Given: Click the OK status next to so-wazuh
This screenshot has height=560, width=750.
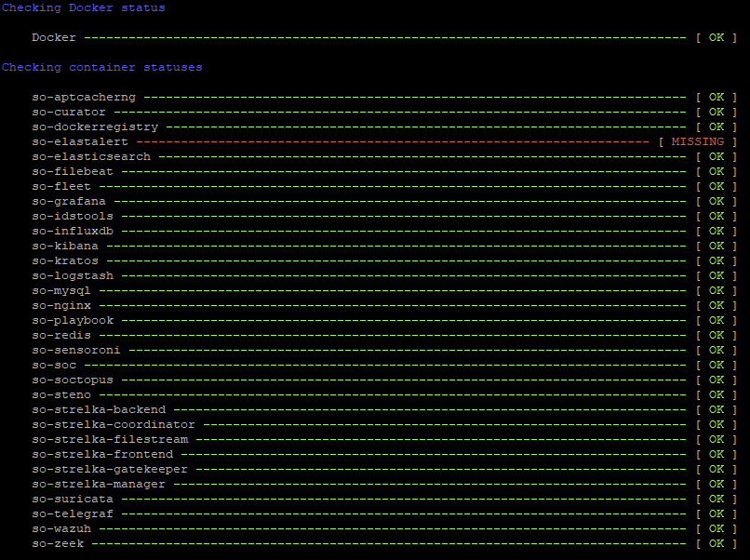Looking at the screenshot, I should coord(716,528).
